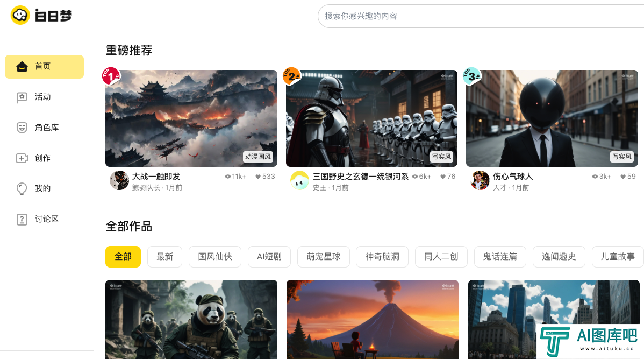Viewport: 644px width, 359px height.
Task: Select the AI短剧 filter tab
Action: [x=269, y=257]
